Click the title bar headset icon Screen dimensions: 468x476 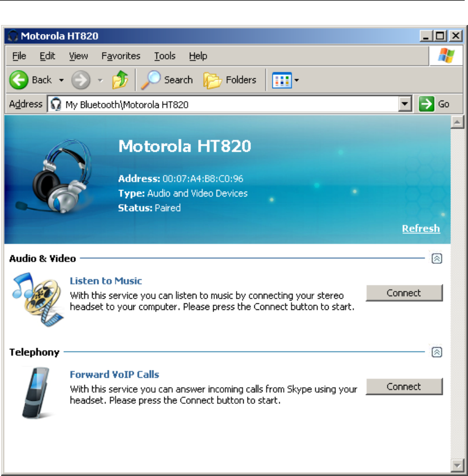coord(13,36)
